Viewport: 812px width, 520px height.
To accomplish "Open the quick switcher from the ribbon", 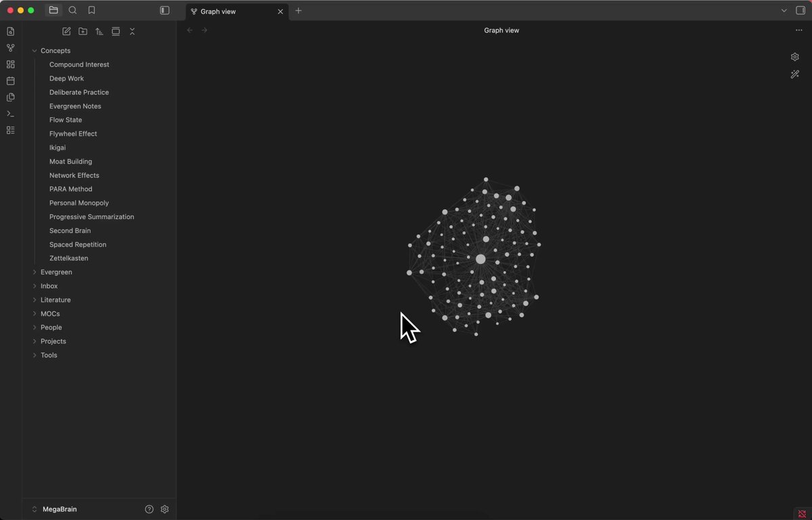I will coord(10,32).
